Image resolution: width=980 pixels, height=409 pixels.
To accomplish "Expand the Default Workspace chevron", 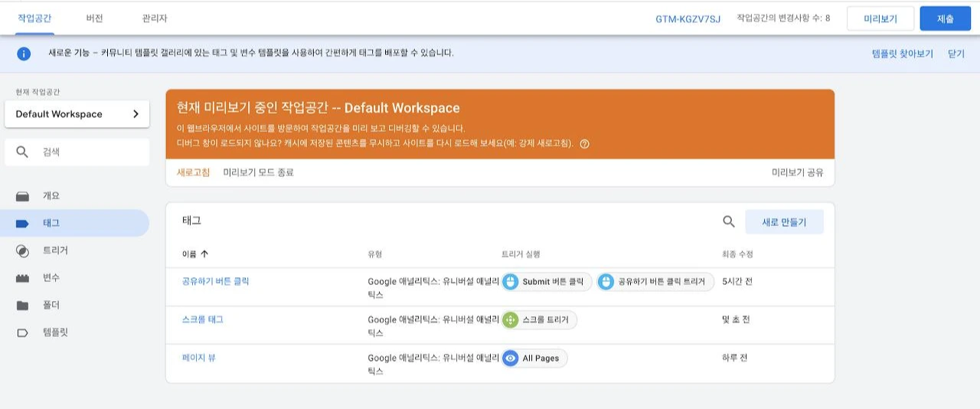I will coord(136,114).
